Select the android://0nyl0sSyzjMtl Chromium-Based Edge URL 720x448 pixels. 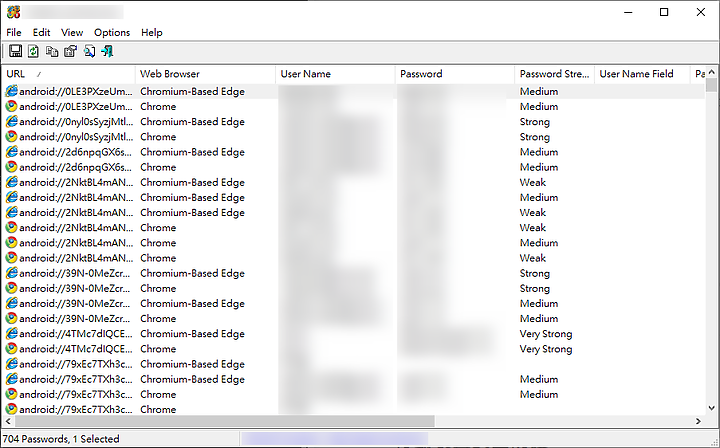(76, 122)
